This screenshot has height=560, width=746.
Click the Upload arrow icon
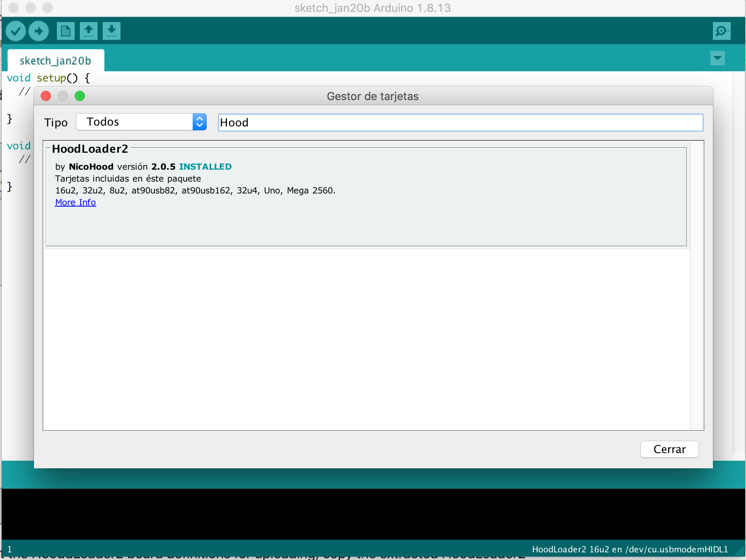[39, 31]
